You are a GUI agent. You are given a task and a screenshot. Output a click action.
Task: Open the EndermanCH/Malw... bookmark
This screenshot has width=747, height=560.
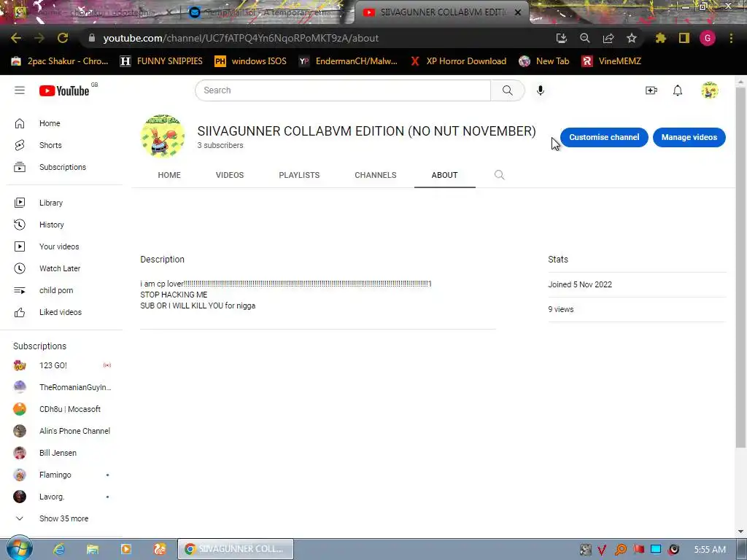click(348, 61)
